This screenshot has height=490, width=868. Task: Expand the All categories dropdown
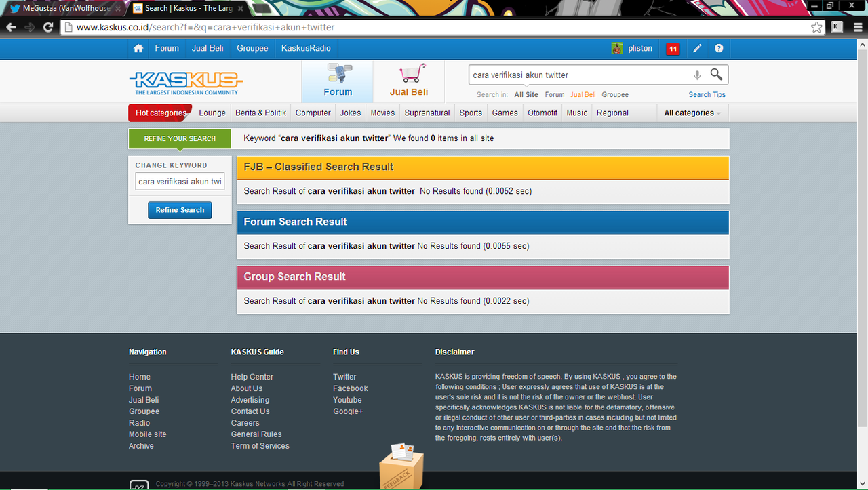pos(692,113)
